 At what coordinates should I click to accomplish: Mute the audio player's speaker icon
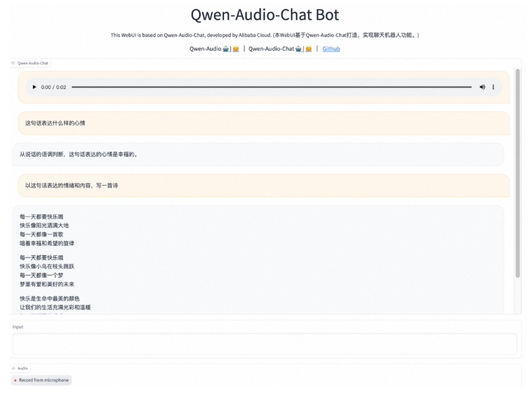(482, 87)
